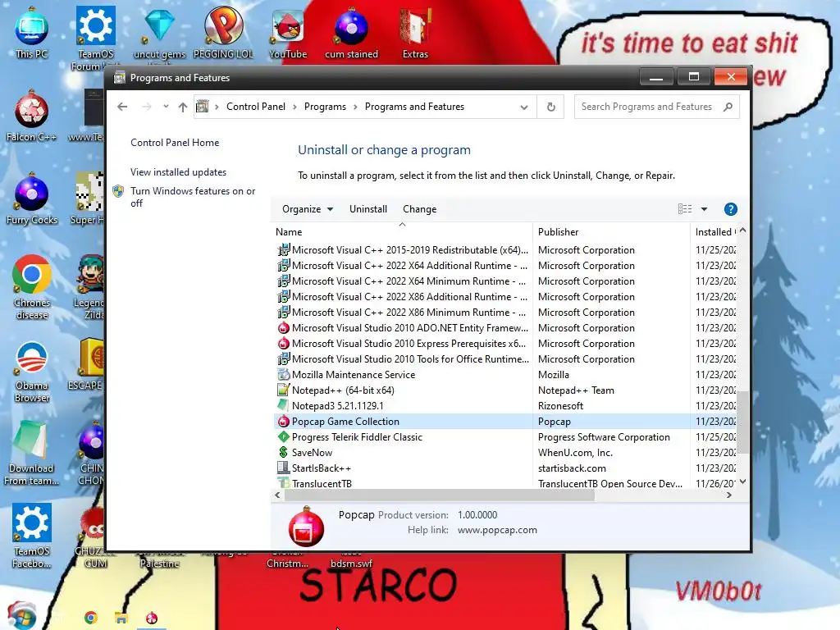Click the Start button on the taskbar
Image resolution: width=840 pixels, height=630 pixels.
21,616
